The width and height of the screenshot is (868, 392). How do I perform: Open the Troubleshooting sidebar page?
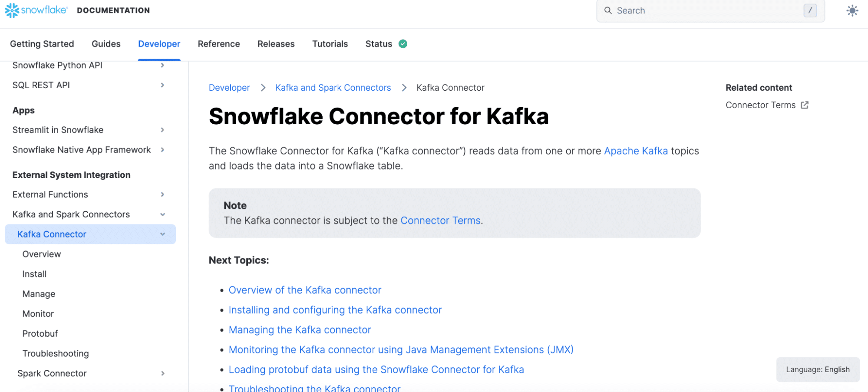[x=56, y=353]
